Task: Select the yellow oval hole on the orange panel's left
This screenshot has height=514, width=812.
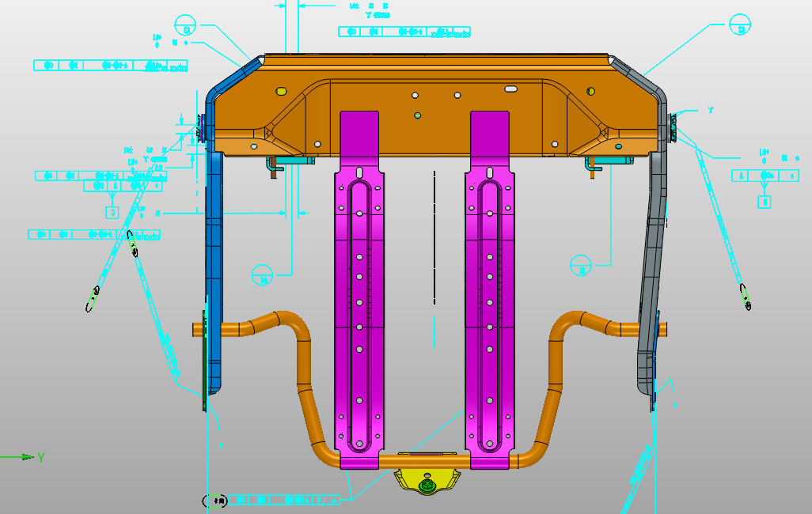Action: tap(281, 92)
